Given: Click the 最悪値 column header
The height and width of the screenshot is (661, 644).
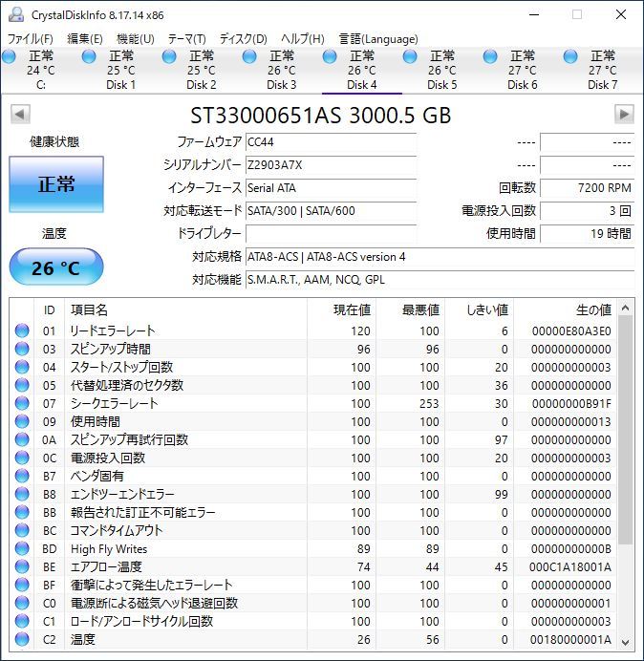Looking at the screenshot, I should tap(410, 309).
